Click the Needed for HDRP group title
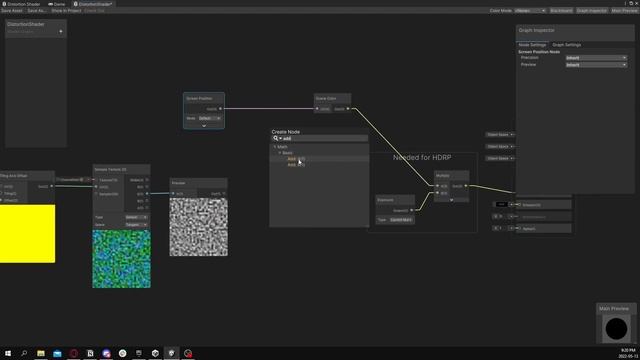 point(422,158)
